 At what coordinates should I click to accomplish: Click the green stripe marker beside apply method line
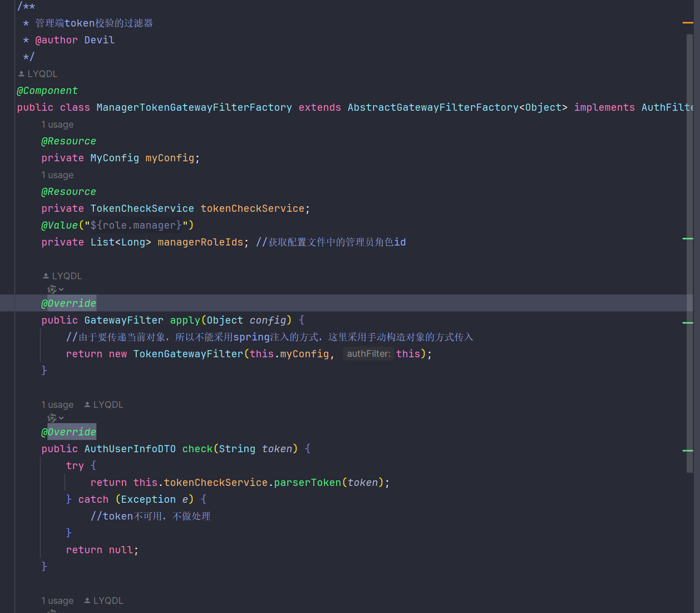click(x=688, y=323)
